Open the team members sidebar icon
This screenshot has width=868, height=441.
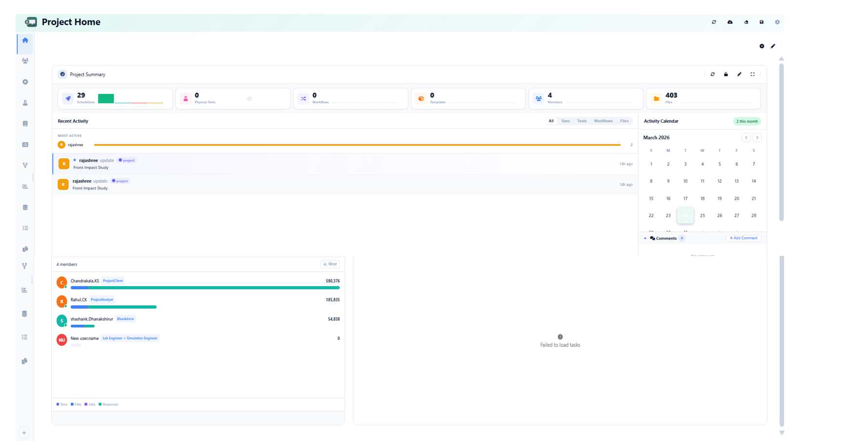[25, 61]
